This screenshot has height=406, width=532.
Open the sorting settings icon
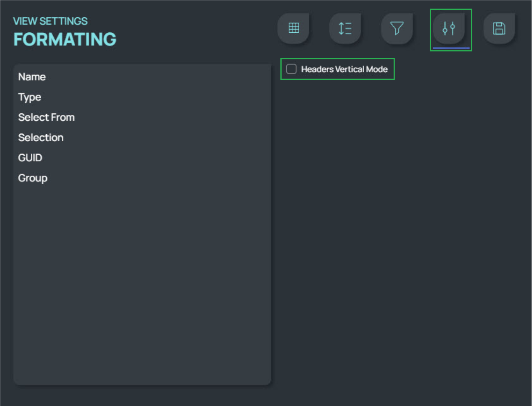click(x=345, y=28)
